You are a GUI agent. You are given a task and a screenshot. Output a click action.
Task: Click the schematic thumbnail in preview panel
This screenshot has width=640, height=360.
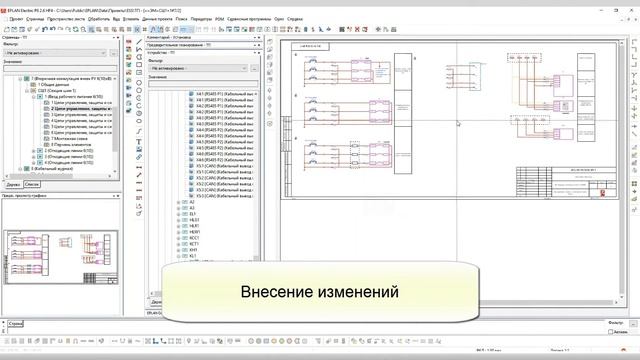click(x=61, y=257)
